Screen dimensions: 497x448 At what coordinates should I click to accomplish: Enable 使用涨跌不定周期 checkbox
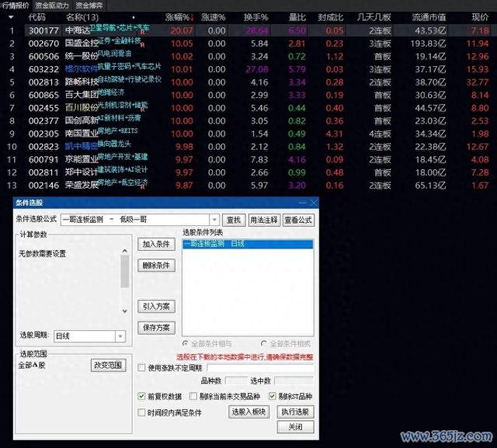(x=141, y=368)
